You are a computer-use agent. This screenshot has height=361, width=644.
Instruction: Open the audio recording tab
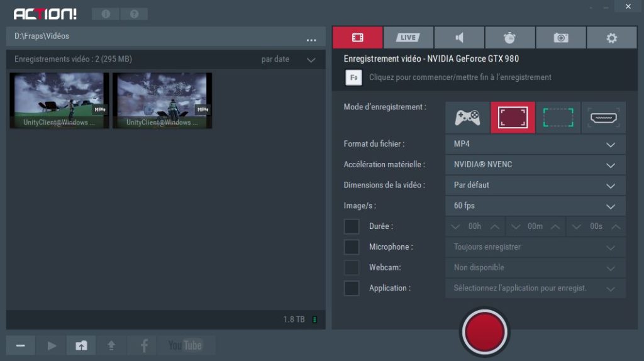pos(459,38)
